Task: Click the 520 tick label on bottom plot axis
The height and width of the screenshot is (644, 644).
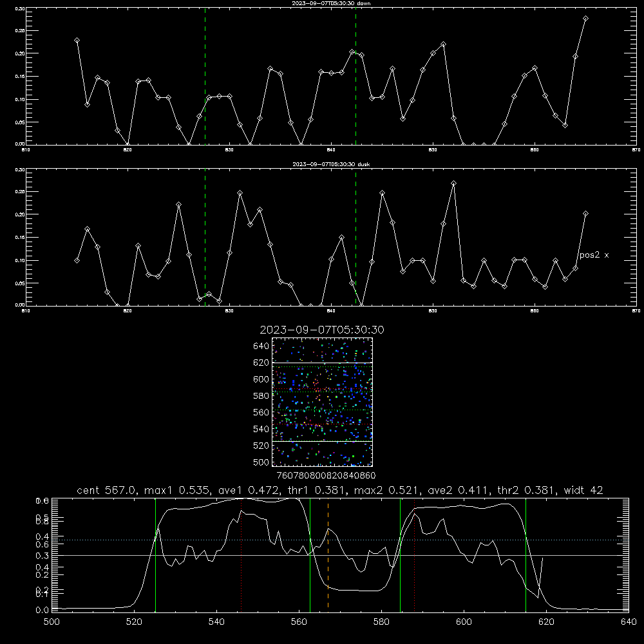Action: pos(134,622)
